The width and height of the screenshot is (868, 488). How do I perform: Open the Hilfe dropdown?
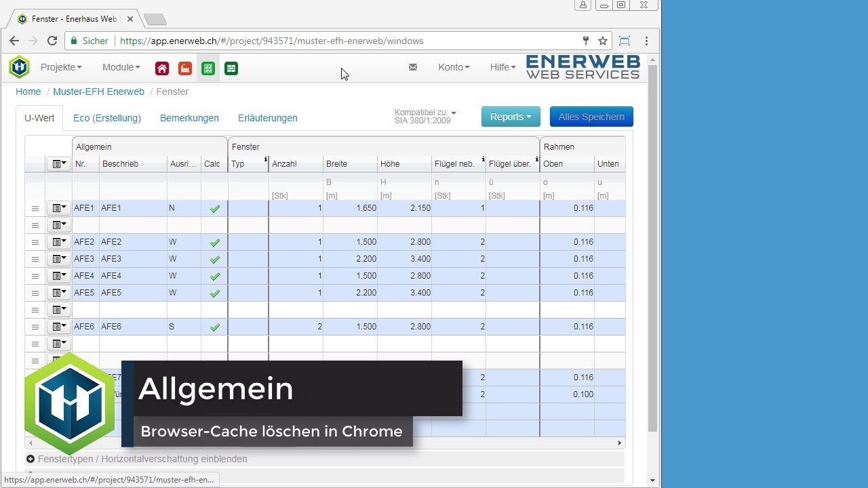coord(503,67)
